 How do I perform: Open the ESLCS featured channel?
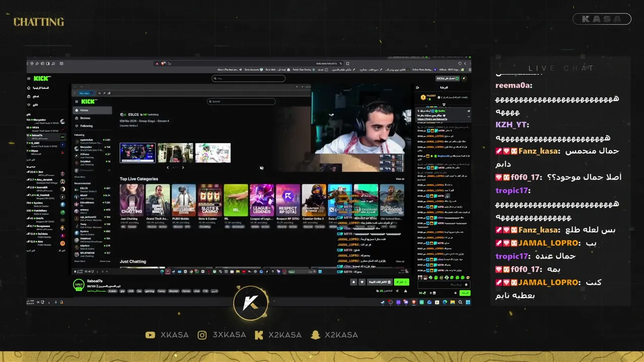(133, 115)
